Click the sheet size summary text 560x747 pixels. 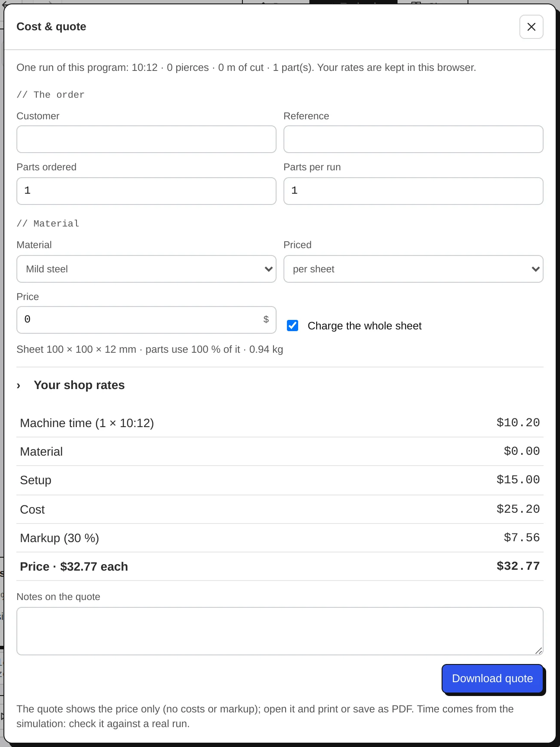(150, 349)
